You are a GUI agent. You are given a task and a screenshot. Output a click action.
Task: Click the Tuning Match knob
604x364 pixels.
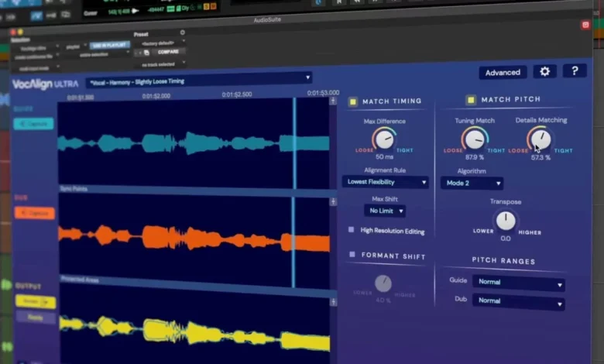[x=475, y=139]
